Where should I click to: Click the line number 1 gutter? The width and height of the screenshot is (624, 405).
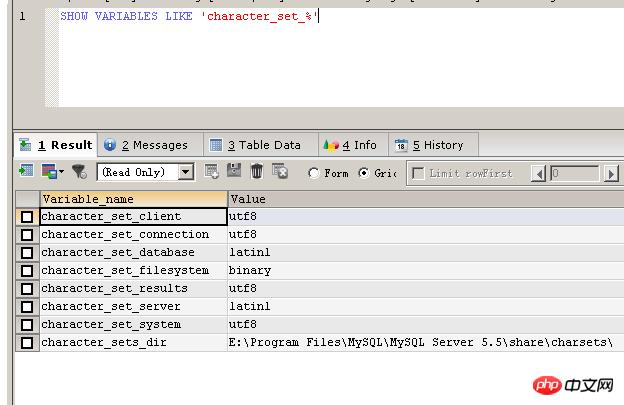pyautogui.click(x=22, y=16)
